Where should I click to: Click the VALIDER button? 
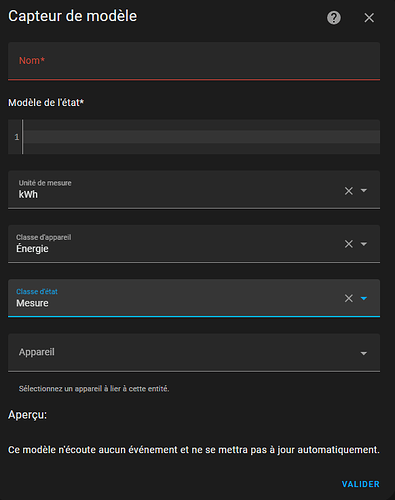[x=361, y=484]
